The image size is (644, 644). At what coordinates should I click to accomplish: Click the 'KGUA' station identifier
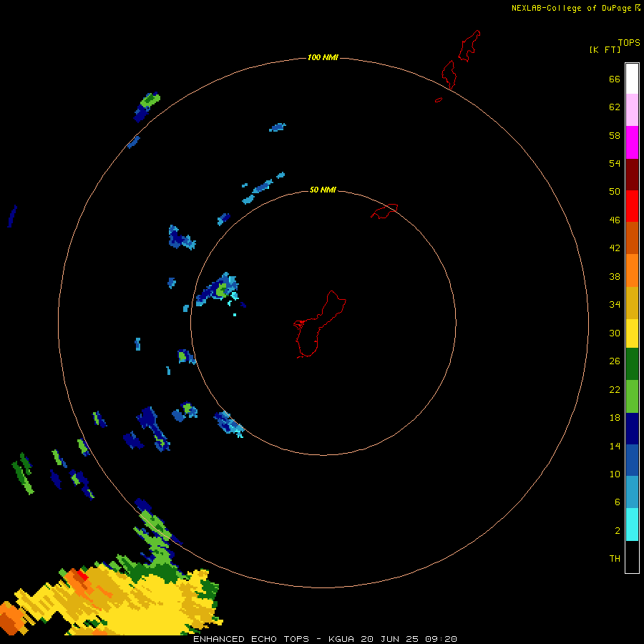click(x=341, y=639)
